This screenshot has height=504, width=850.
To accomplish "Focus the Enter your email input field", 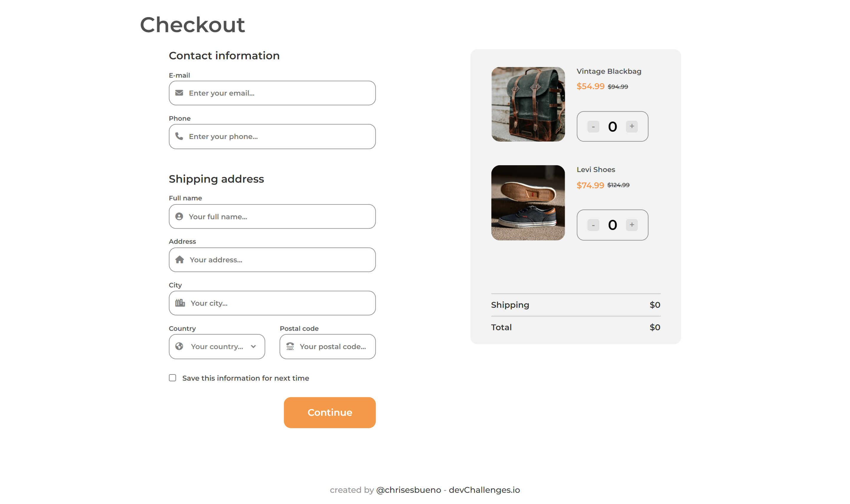I will point(272,93).
